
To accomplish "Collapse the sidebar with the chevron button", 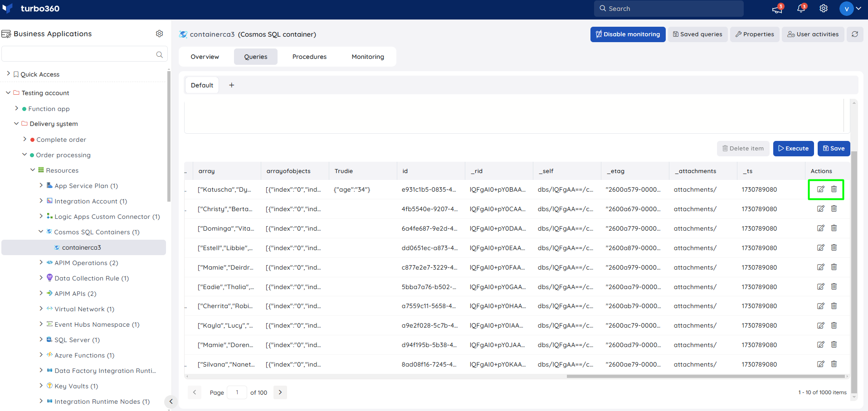I will 171,401.
